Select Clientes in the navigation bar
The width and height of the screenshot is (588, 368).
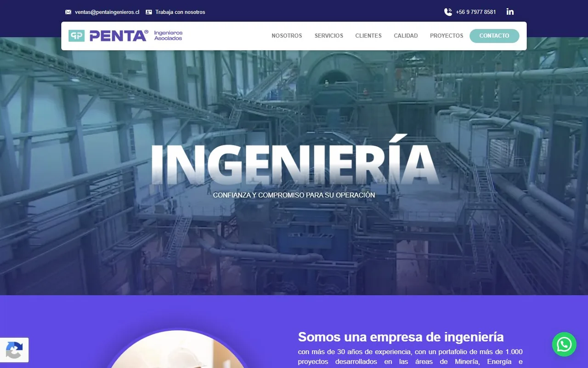[368, 36]
